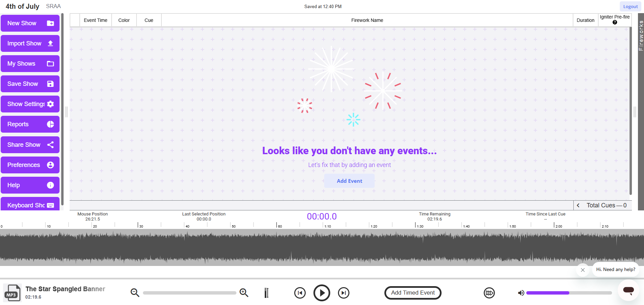
Task: Dismiss the 'Need any help?' message
Action: tap(582, 270)
